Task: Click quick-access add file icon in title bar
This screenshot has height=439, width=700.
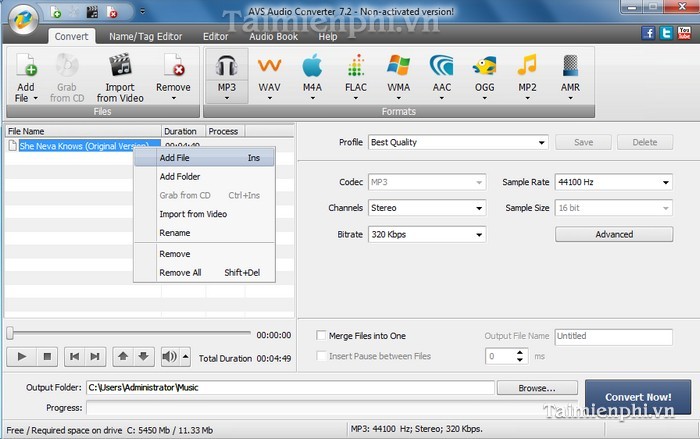Action: [x=55, y=12]
